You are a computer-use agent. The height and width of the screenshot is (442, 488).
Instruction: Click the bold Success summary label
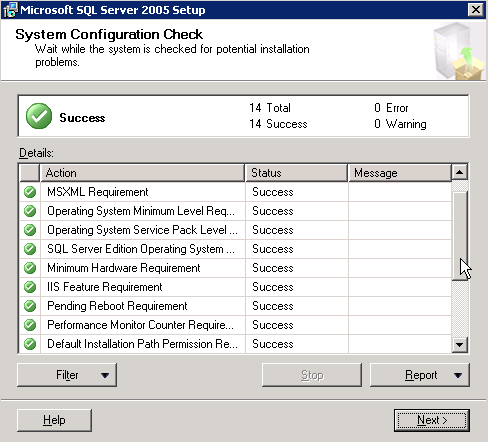point(82,118)
